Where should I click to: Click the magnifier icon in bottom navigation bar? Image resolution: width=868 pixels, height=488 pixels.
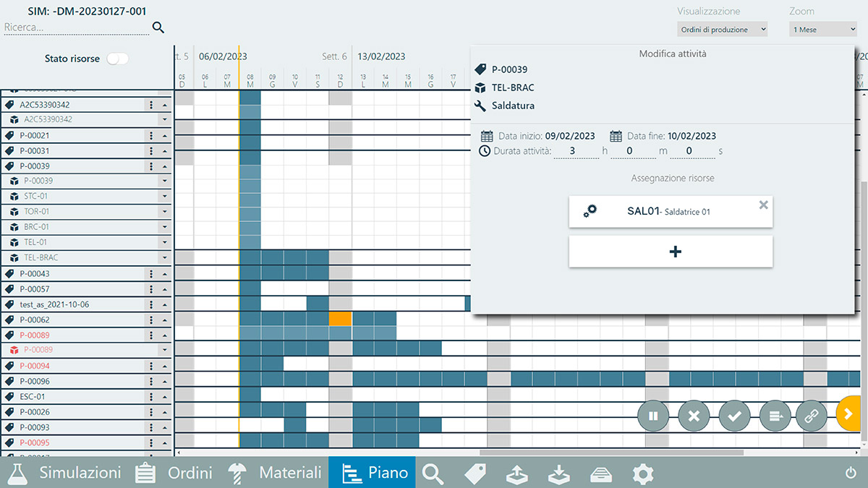coord(433,474)
